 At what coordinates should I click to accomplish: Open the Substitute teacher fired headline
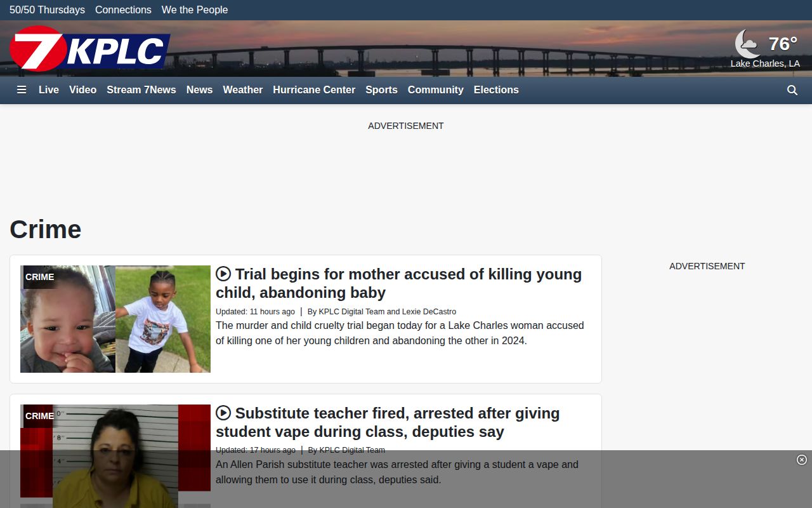pyautogui.click(x=388, y=422)
